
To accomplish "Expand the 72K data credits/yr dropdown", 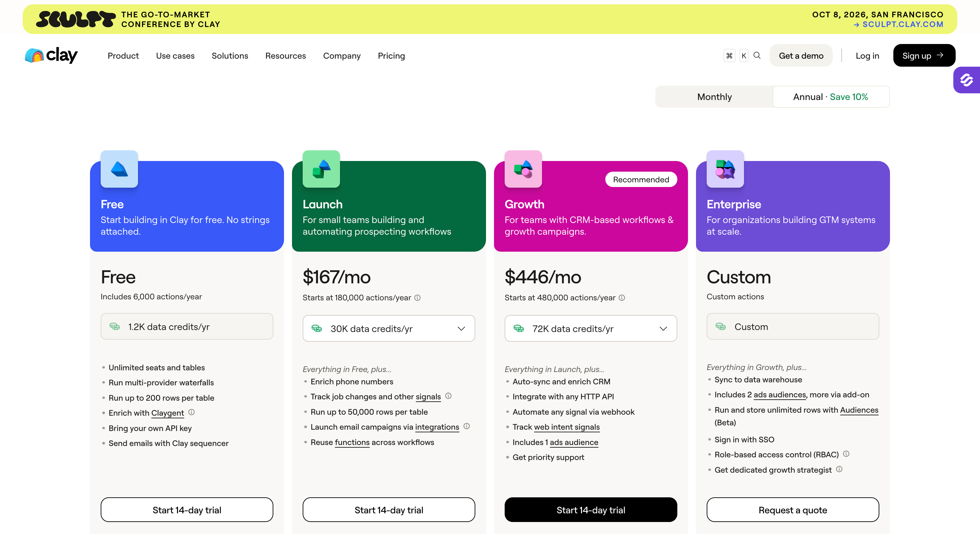I will [x=590, y=328].
